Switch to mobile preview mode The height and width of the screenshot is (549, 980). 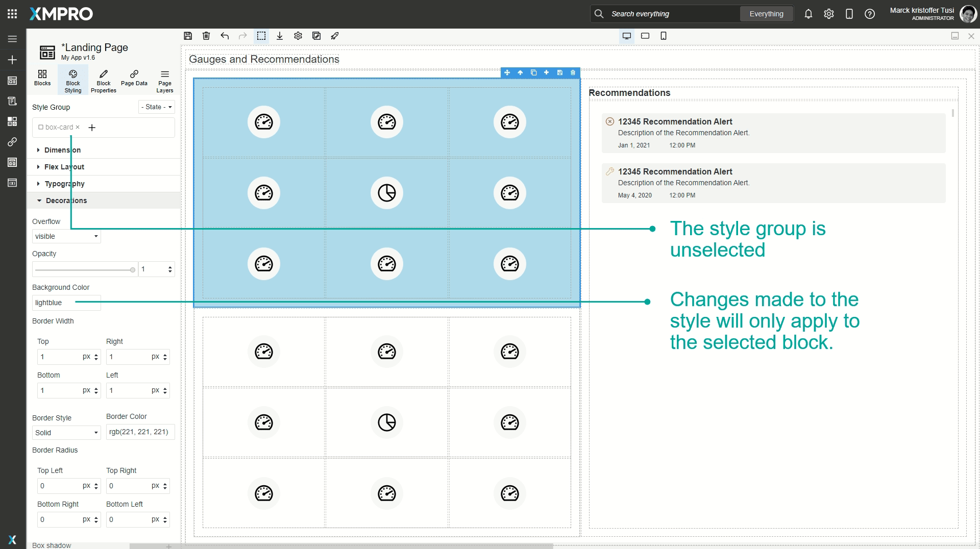point(664,36)
